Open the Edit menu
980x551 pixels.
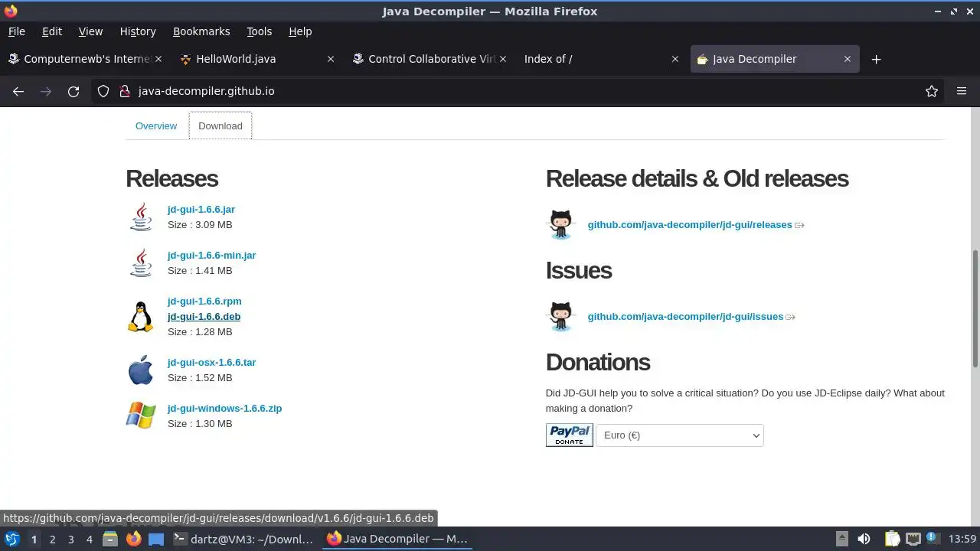pos(52,31)
